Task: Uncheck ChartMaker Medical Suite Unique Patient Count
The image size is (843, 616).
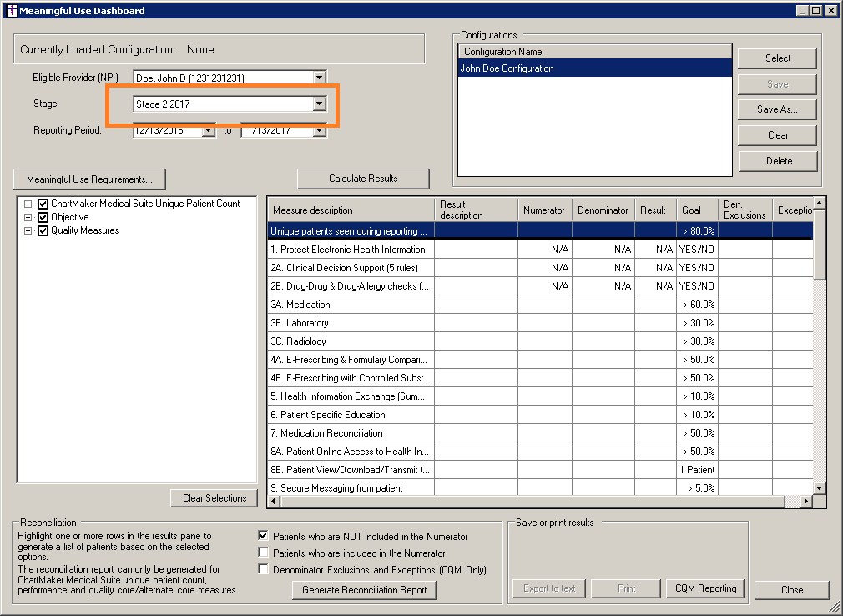Action: (43, 204)
